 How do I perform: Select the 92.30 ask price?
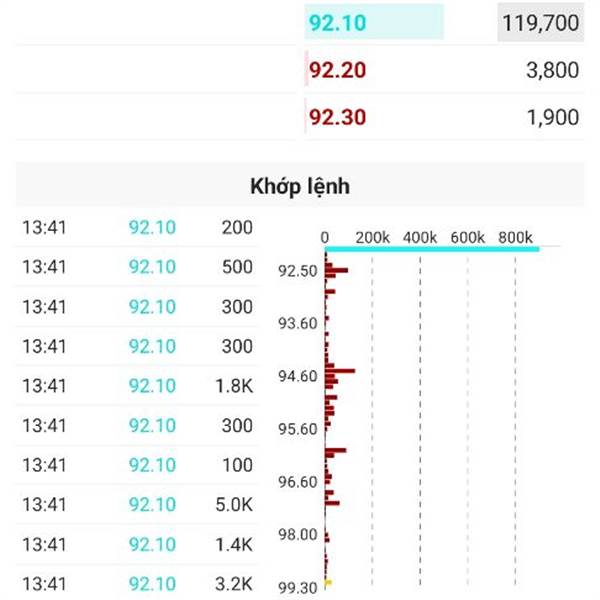click(x=337, y=117)
